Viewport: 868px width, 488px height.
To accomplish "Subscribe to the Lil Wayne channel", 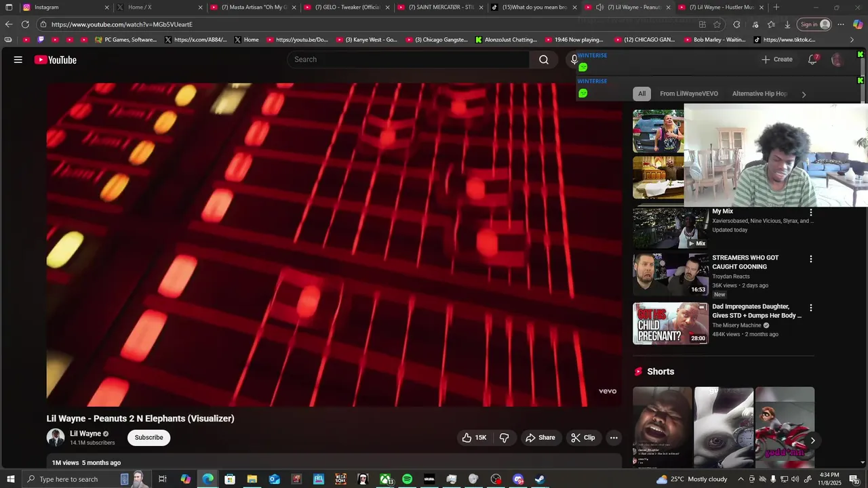I will pyautogui.click(x=149, y=438).
